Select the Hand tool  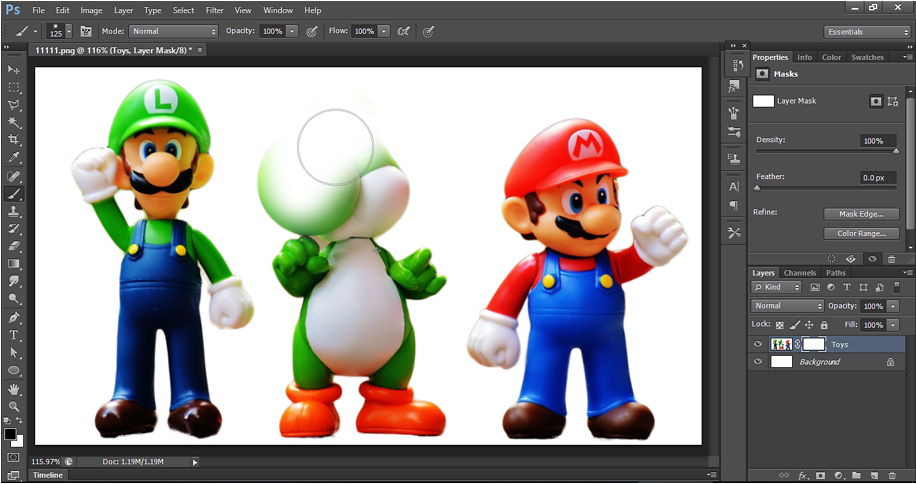(x=13, y=389)
